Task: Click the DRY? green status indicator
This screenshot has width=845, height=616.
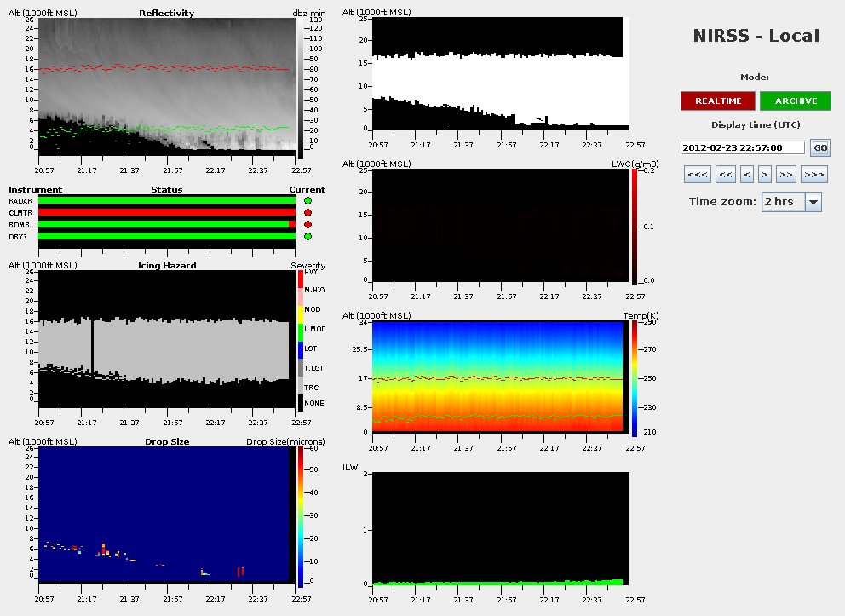Action: pos(308,236)
